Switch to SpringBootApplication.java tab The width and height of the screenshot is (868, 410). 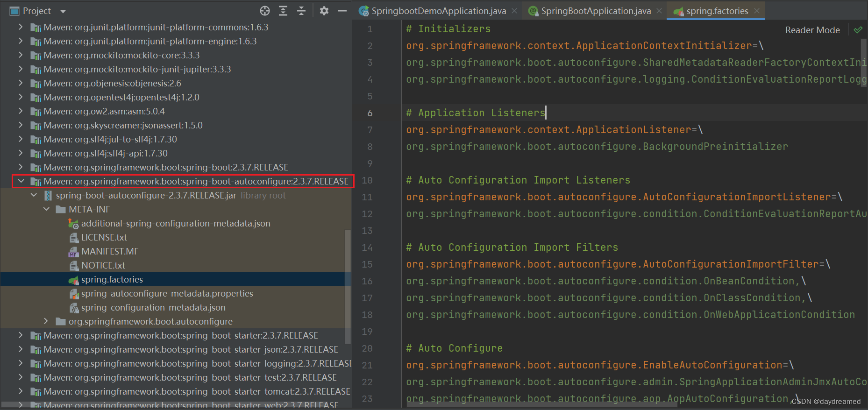tap(596, 11)
